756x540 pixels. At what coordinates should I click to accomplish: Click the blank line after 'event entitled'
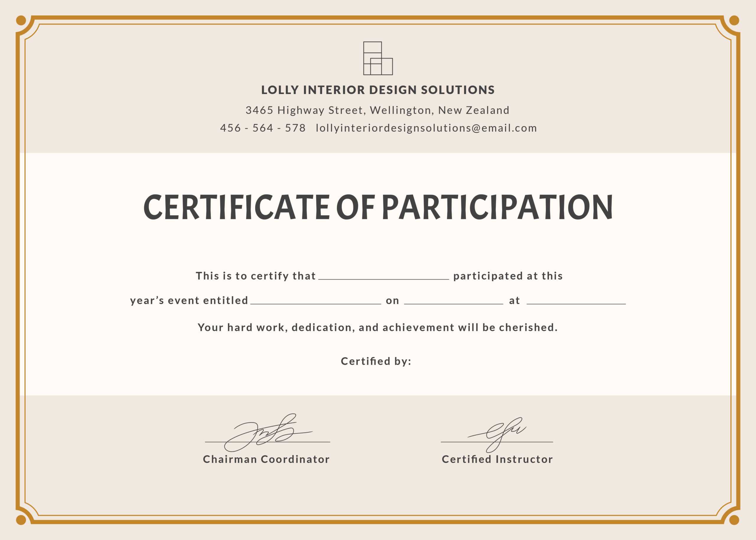[x=315, y=302]
